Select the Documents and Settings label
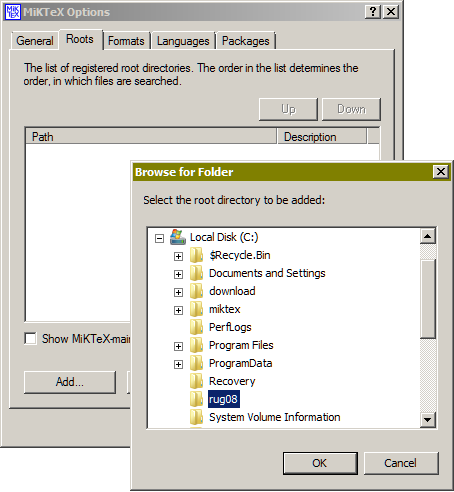This screenshot has width=454, height=492. (267, 273)
